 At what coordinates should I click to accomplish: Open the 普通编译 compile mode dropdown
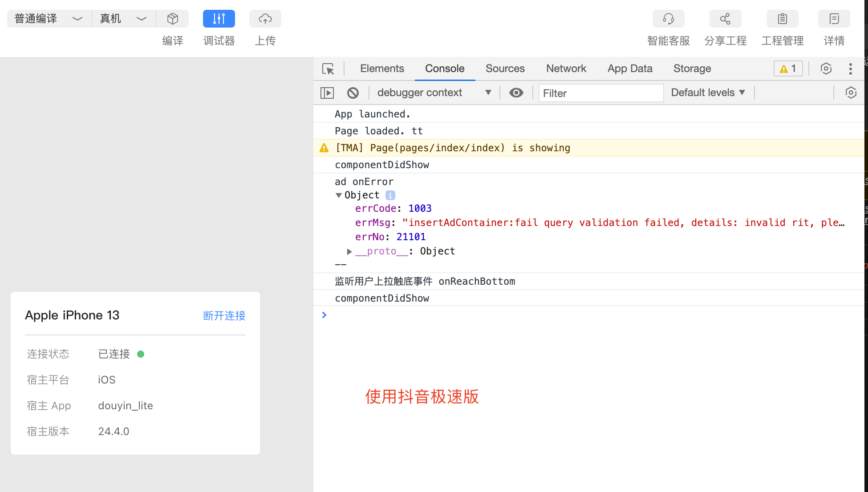point(49,19)
